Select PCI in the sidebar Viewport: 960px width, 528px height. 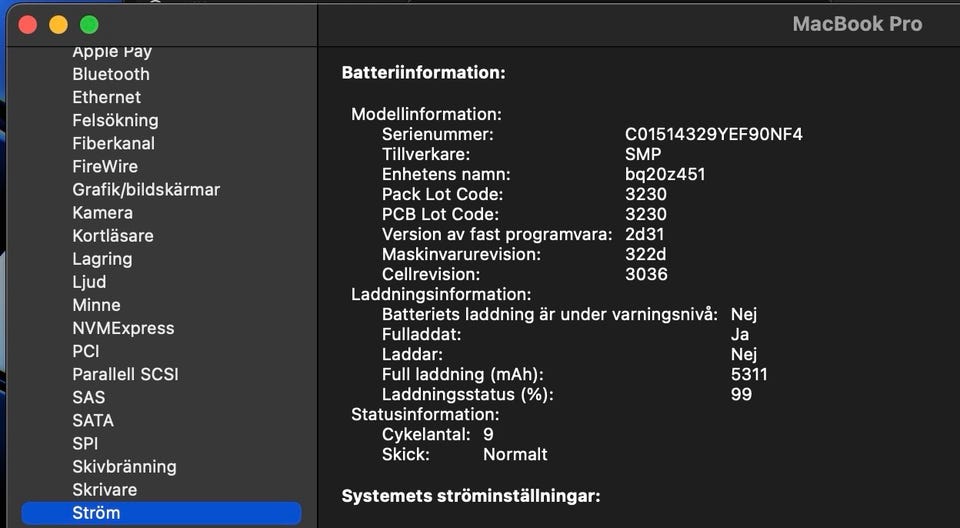(x=86, y=352)
